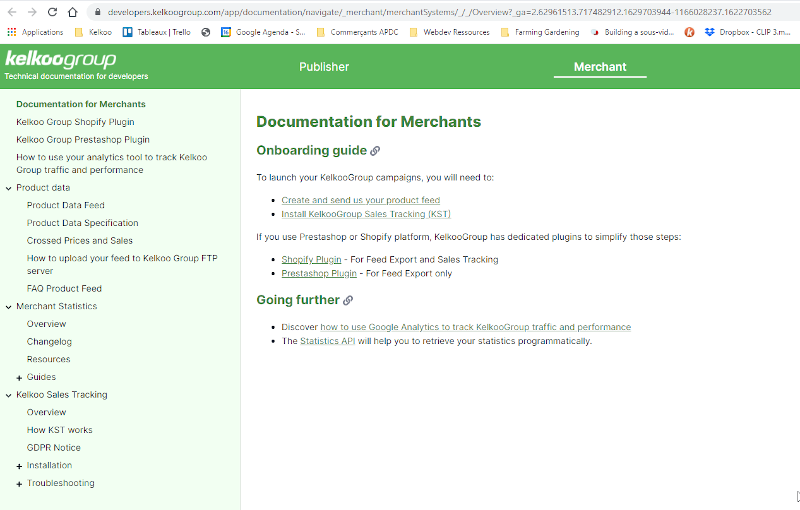Open the Resources page
This screenshot has width=800, height=510.
coord(48,359)
